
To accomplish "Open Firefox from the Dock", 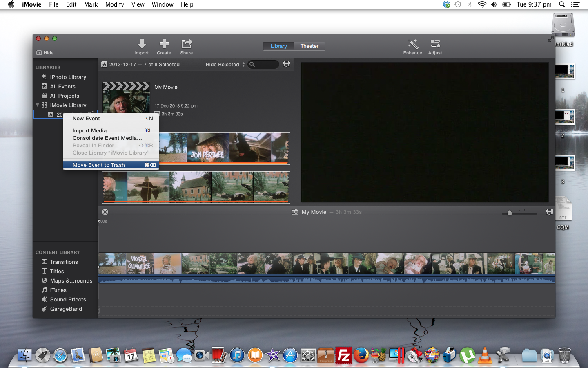I will pyautogui.click(x=361, y=355).
